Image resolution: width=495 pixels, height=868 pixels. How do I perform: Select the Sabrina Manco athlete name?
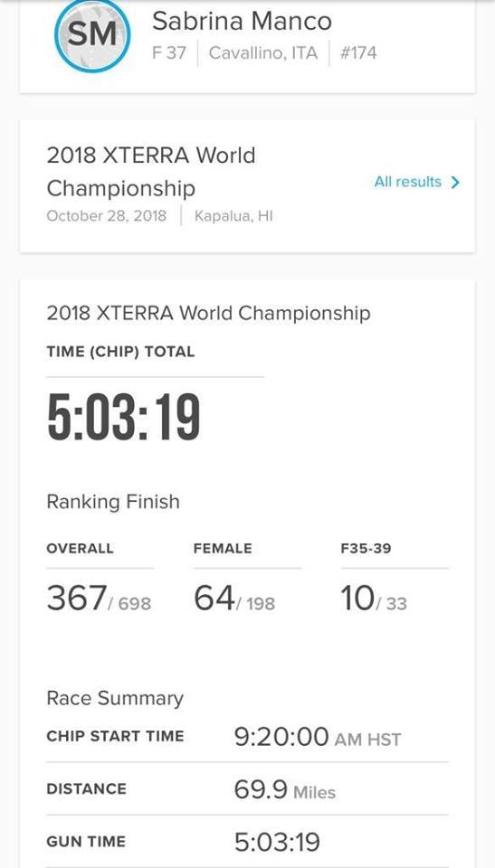(242, 21)
